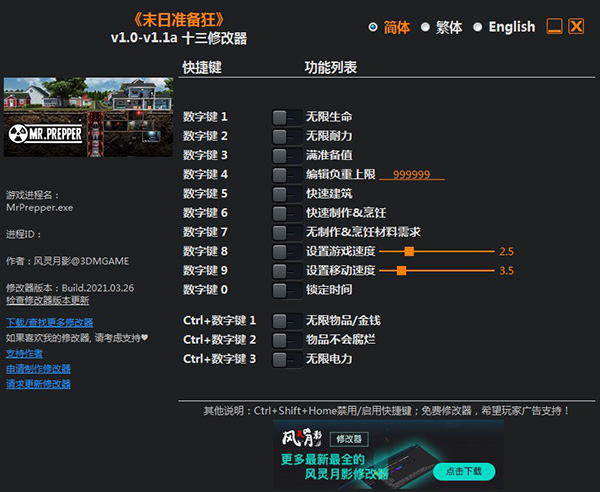This screenshot has height=492, width=600.
Task: Toggle 设置移动速度 switch
Action: coord(287,271)
